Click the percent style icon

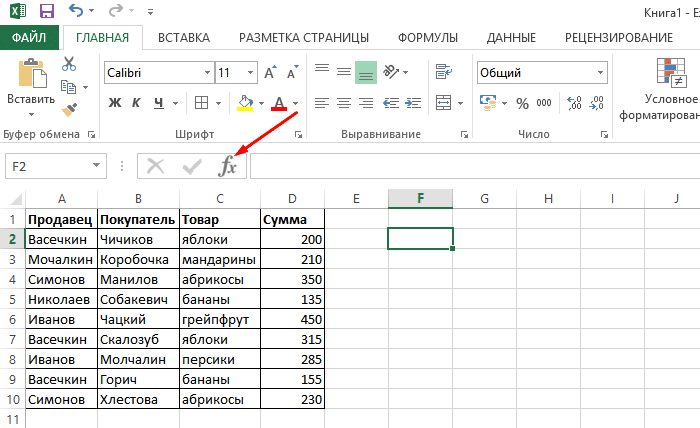click(x=522, y=102)
